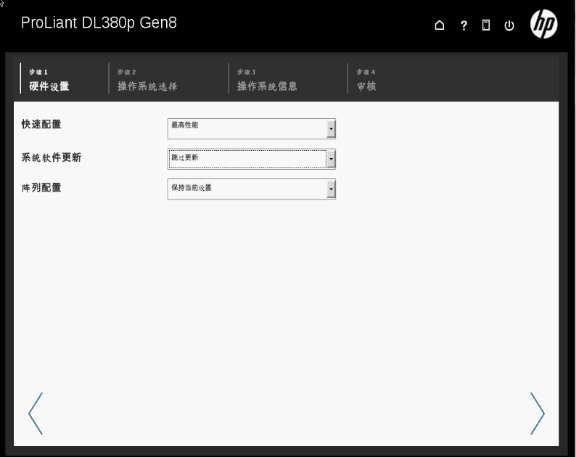Image resolution: width=576 pixels, height=457 pixels.
Task: Click the 跳过更新 combo box field
Action: [251, 159]
